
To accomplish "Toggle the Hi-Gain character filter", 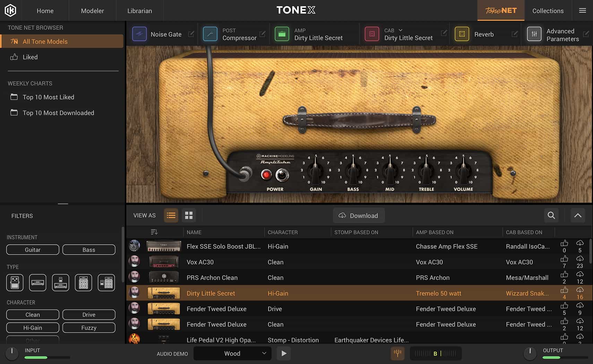I will [x=32, y=327].
